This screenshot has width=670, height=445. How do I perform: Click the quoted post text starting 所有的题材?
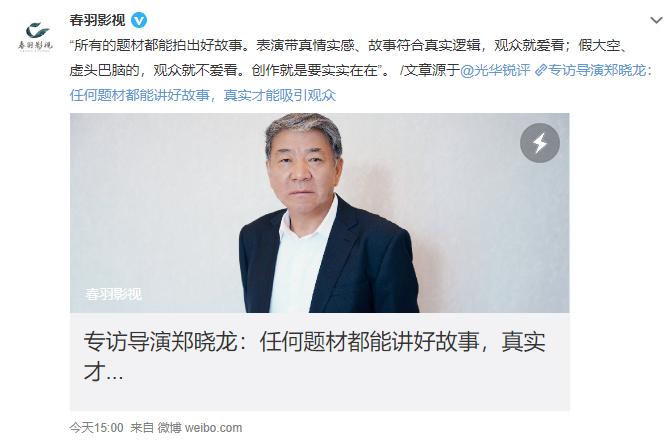coord(348,45)
